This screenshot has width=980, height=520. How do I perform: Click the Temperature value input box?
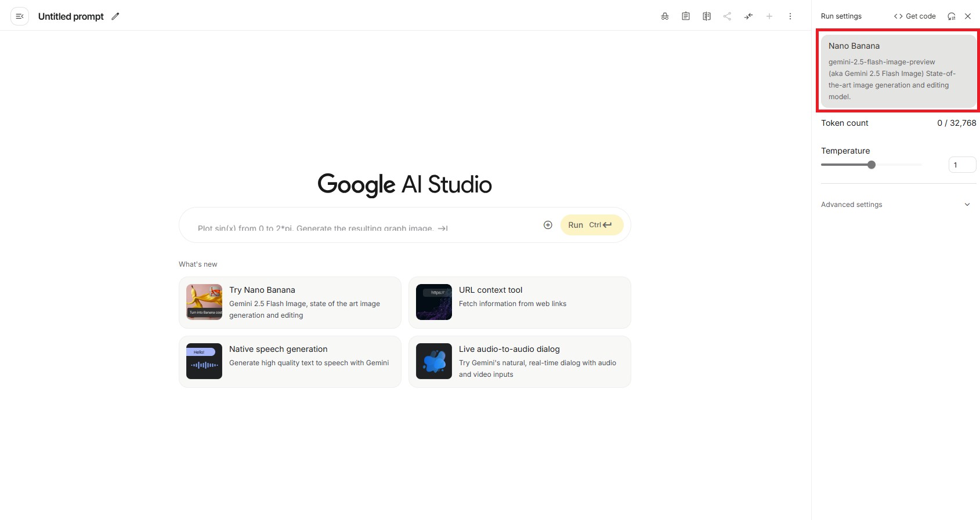pyautogui.click(x=961, y=165)
